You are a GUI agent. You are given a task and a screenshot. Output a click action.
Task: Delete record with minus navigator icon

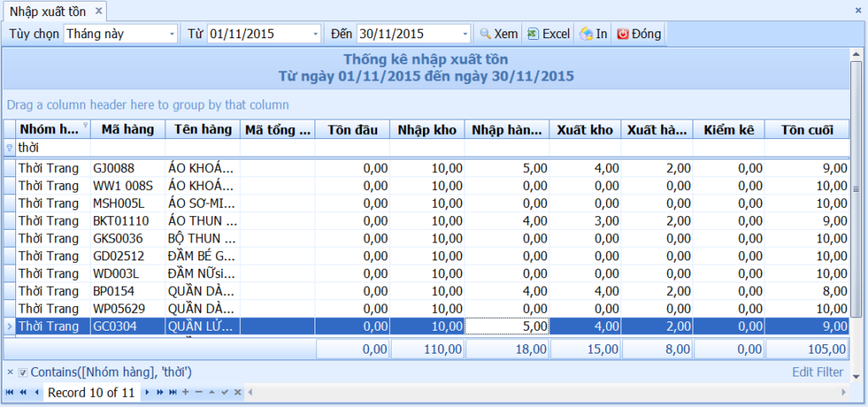click(198, 392)
